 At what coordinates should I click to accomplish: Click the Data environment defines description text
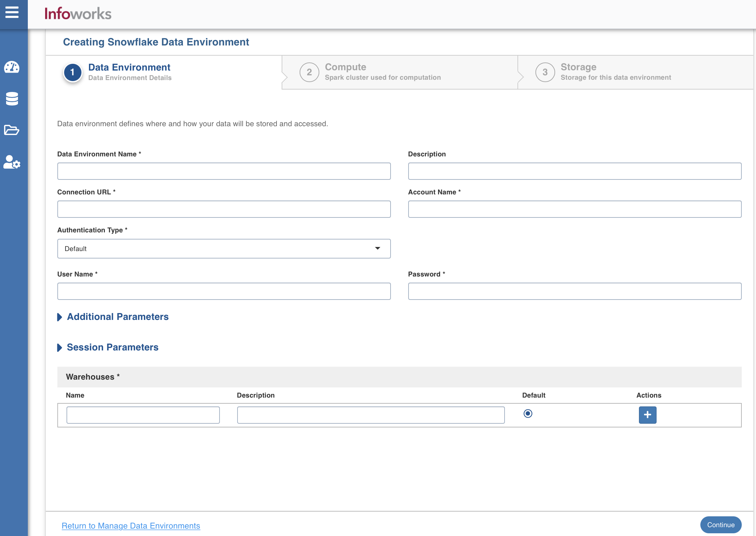(x=192, y=124)
